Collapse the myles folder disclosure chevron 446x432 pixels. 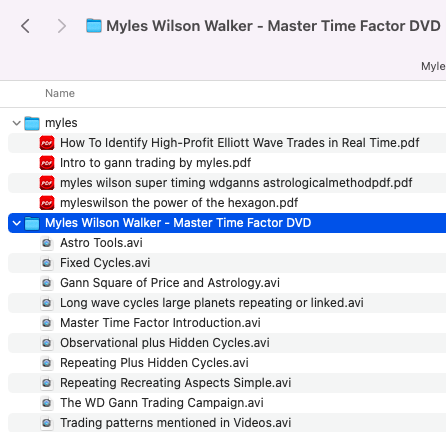[x=16, y=123]
